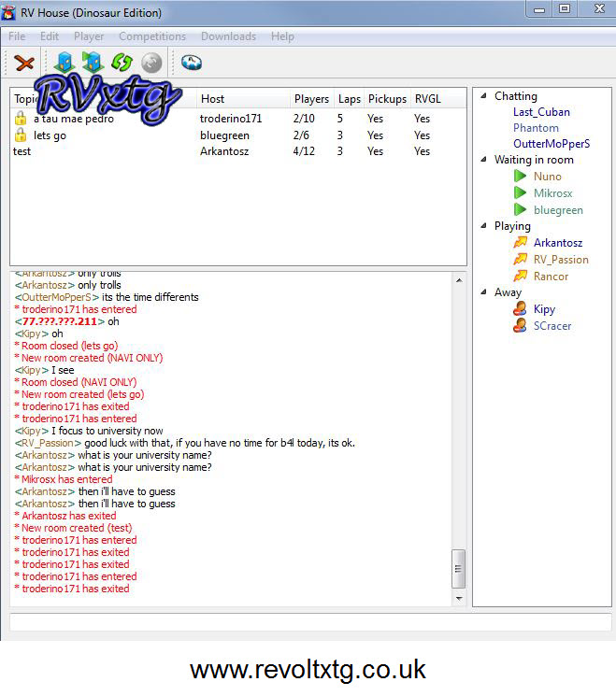
Task: Click the chat scrollbar down arrow
Action: tap(459, 599)
